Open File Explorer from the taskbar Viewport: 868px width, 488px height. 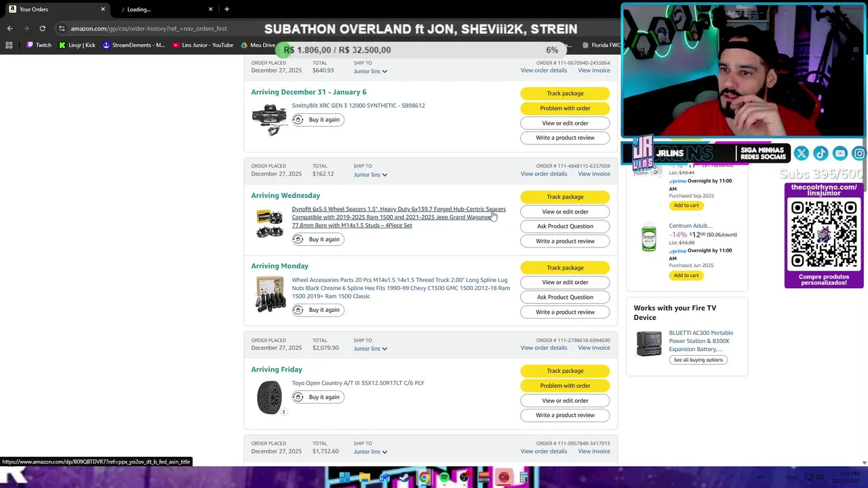(x=364, y=478)
